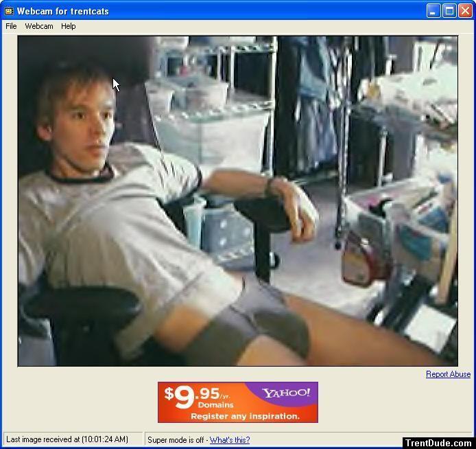Close the Webcam for trentcats window
Screen dimensions: 476x449
[x=465, y=10]
